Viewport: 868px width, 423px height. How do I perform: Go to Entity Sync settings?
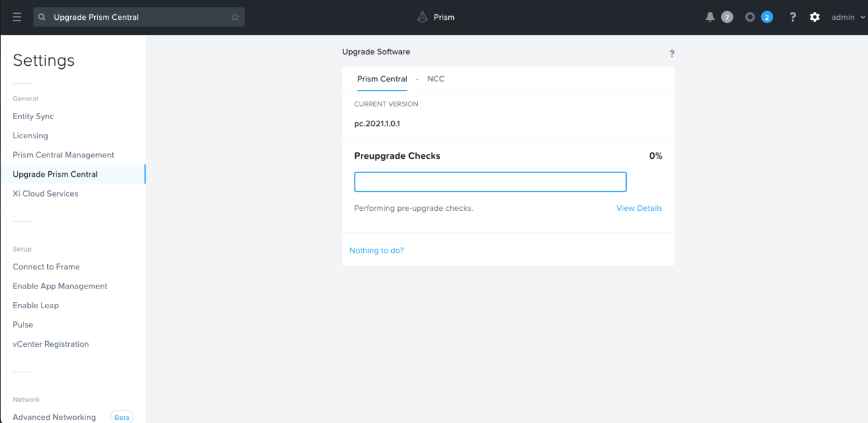pos(33,117)
